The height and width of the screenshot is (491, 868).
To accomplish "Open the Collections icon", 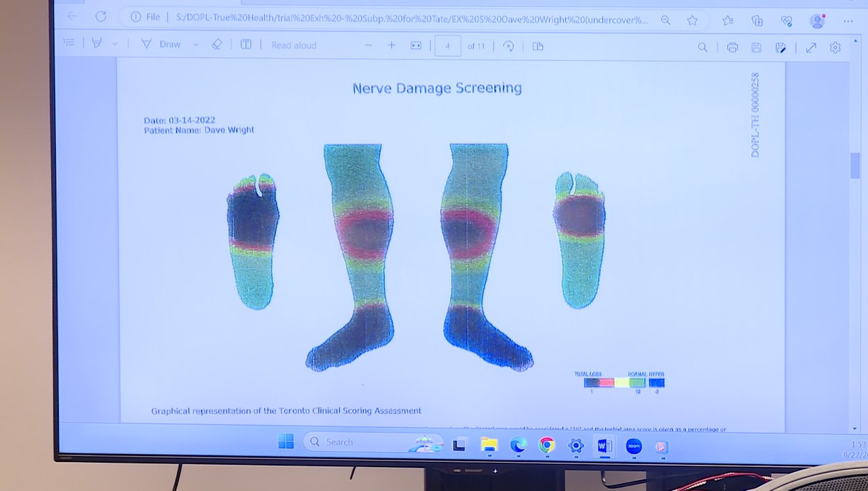I will pyautogui.click(x=757, y=21).
